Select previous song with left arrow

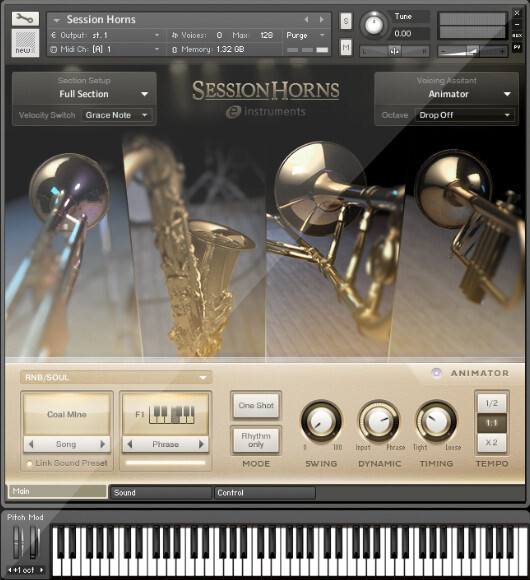[x=31, y=444]
